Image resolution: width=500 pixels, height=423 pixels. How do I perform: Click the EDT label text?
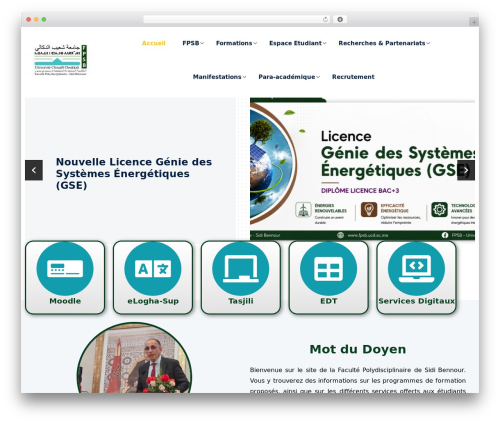329,301
